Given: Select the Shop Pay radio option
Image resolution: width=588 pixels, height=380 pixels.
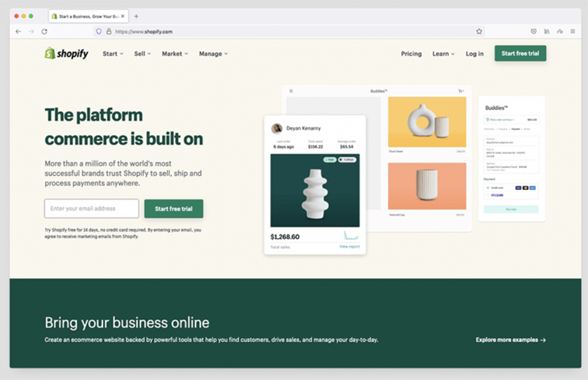Looking at the screenshot, I should click(x=488, y=195).
